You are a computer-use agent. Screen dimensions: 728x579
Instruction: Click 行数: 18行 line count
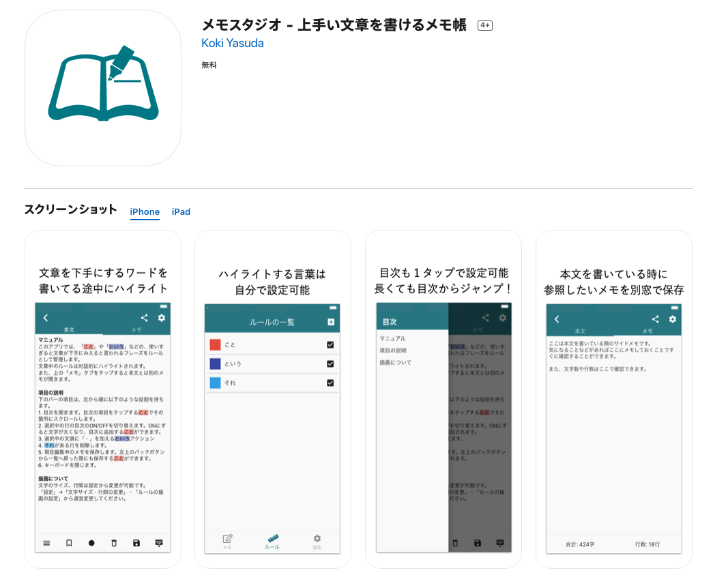tap(647, 544)
